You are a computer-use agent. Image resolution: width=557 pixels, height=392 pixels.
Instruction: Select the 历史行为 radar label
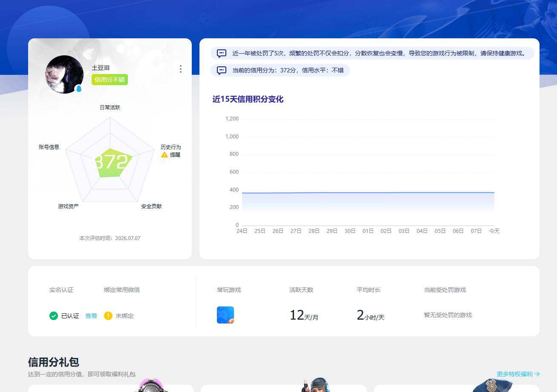pos(170,147)
